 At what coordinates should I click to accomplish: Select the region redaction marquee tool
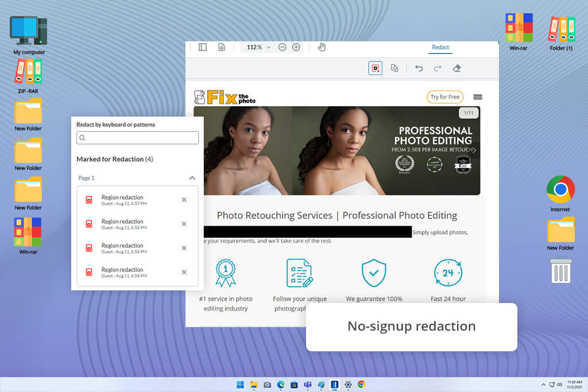(x=375, y=68)
